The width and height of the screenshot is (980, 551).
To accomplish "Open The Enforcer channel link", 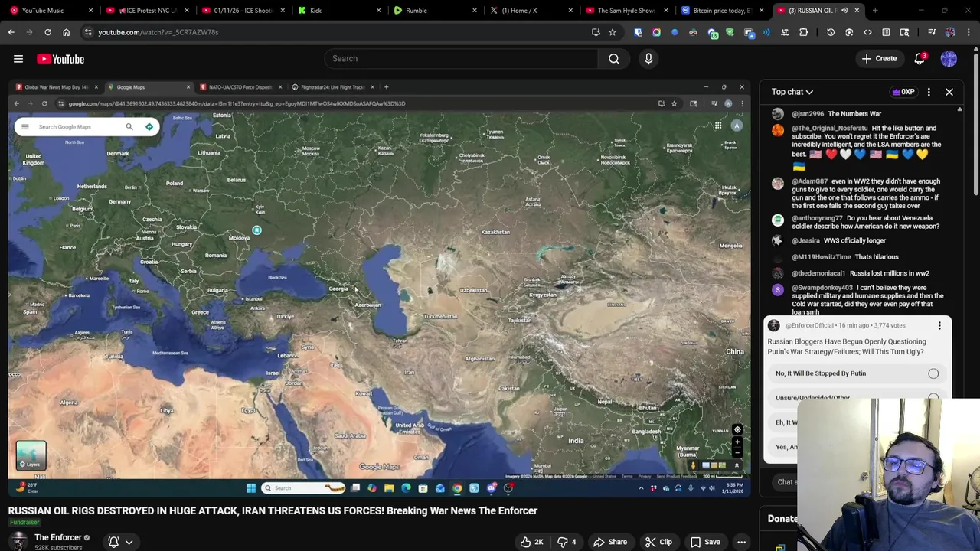I will point(58,537).
